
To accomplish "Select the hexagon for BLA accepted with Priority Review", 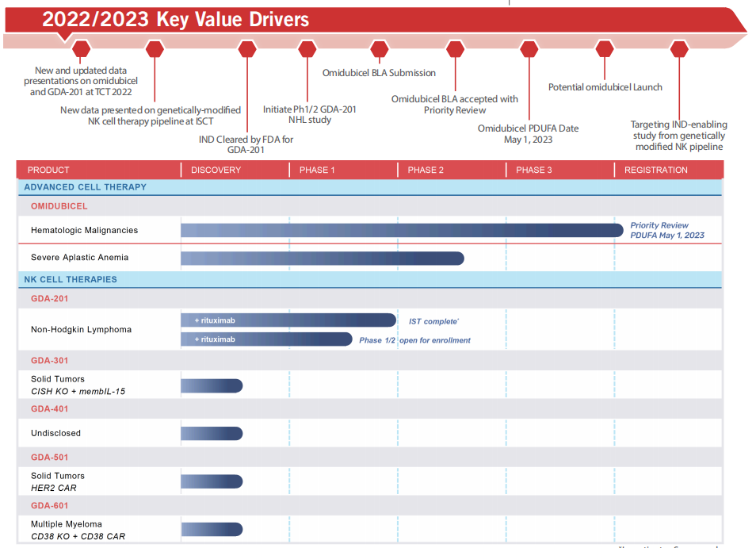I will [x=455, y=49].
